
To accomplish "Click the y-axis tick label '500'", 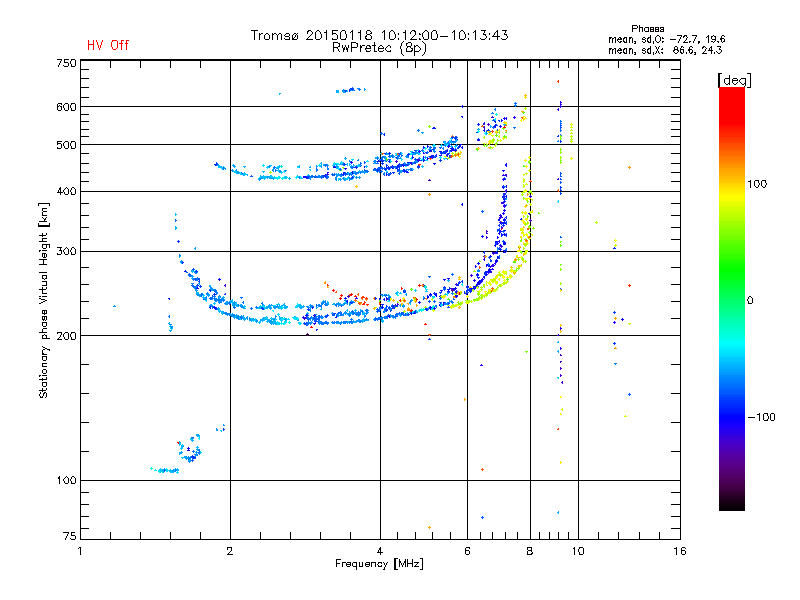I will pyautogui.click(x=66, y=145).
